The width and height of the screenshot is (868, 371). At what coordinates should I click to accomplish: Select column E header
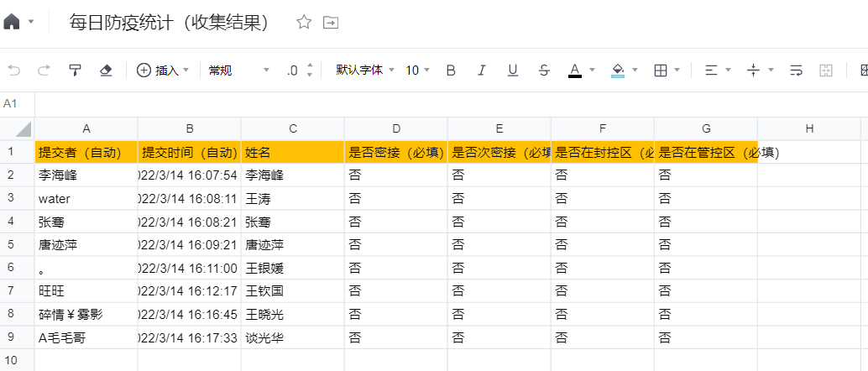[499, 128]
